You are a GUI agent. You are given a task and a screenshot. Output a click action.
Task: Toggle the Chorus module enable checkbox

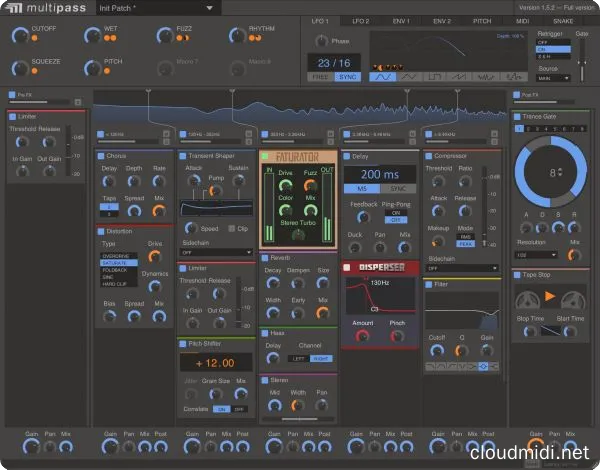coord(100,156)
